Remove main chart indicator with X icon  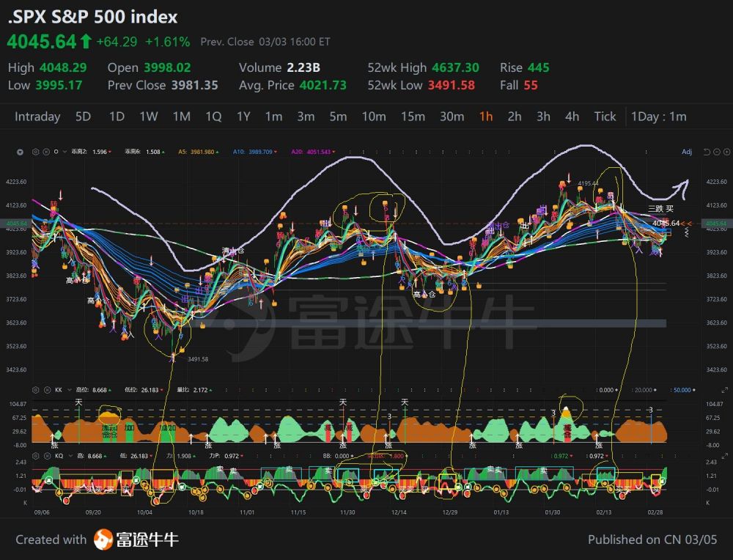[x=46, y=152]
